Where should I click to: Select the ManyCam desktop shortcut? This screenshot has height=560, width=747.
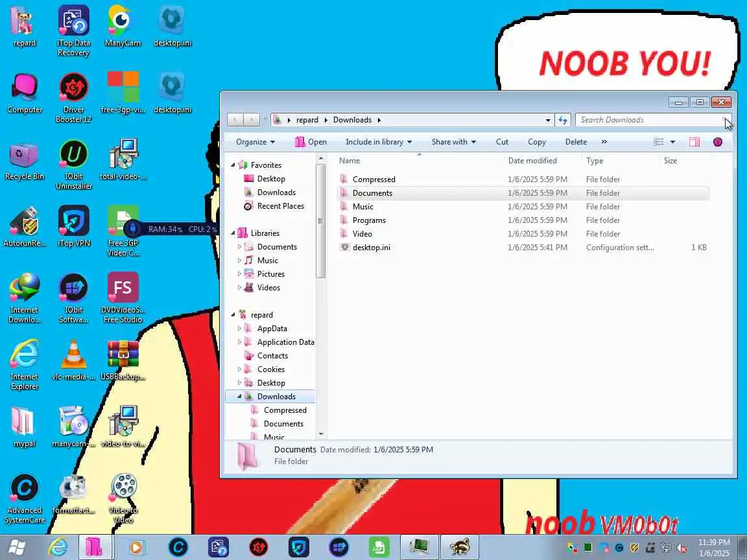pos(123,26)
